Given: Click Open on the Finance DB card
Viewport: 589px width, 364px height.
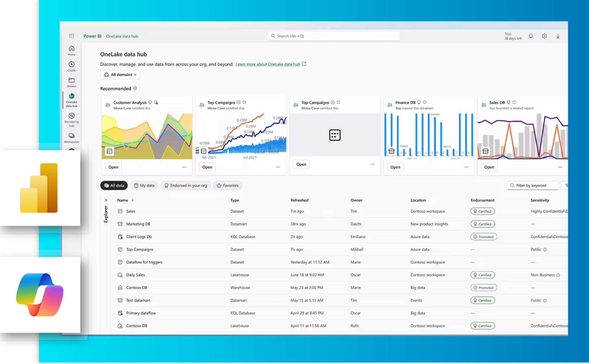Looking at the screenshot, I should coord(395,167).
